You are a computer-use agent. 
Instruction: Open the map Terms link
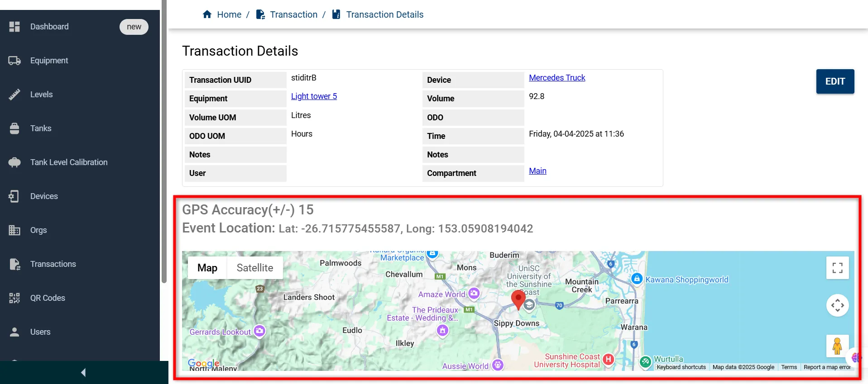(x=789, y=367)
